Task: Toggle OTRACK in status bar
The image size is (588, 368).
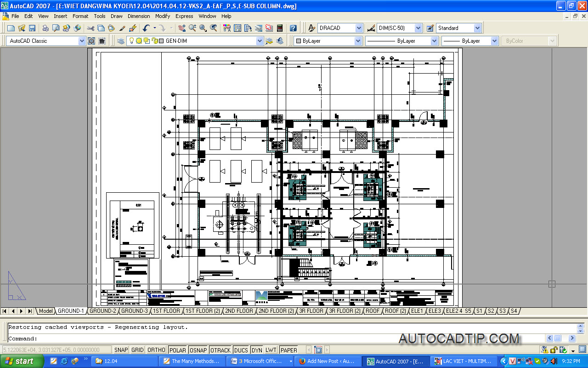Action: click(x=220, y=350)
